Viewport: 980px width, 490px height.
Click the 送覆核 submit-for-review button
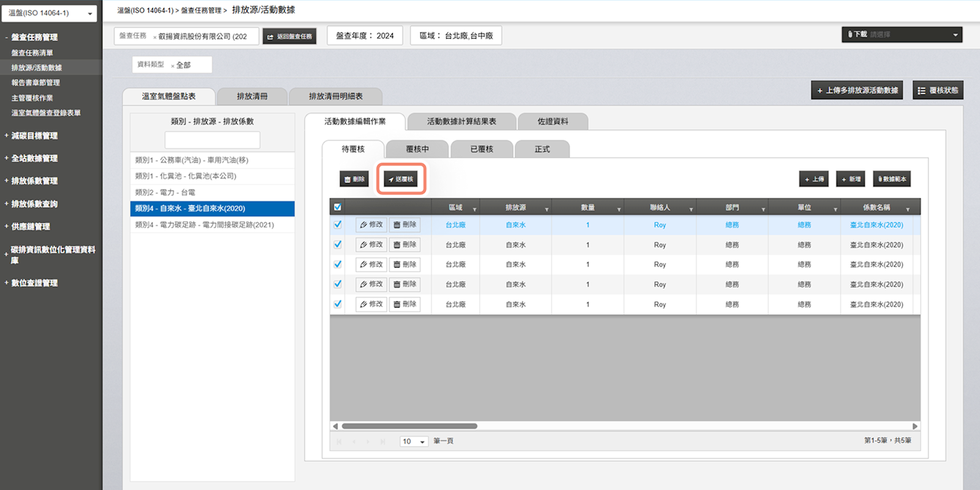click(401, 179)
